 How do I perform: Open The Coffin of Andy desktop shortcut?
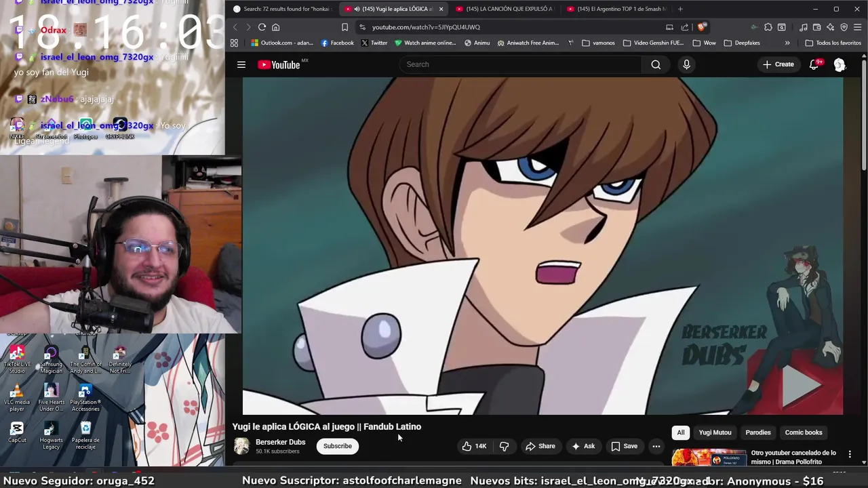click(85, 359)
